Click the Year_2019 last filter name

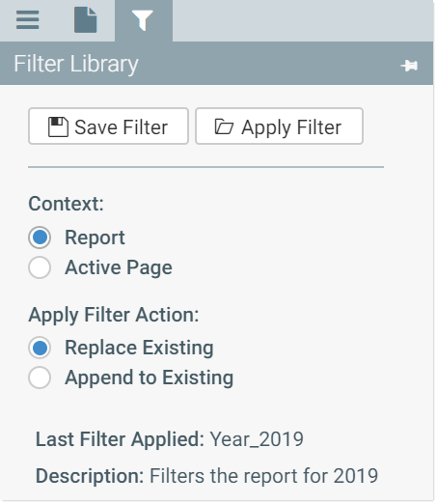(257, 439)
